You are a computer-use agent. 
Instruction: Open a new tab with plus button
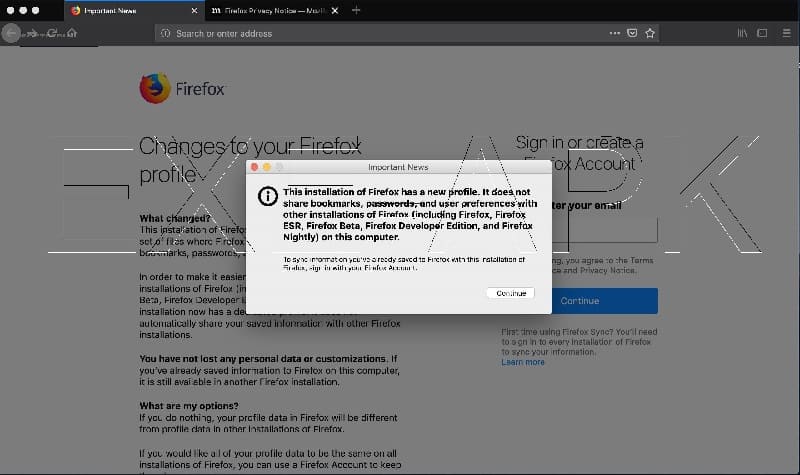point(356,10)
